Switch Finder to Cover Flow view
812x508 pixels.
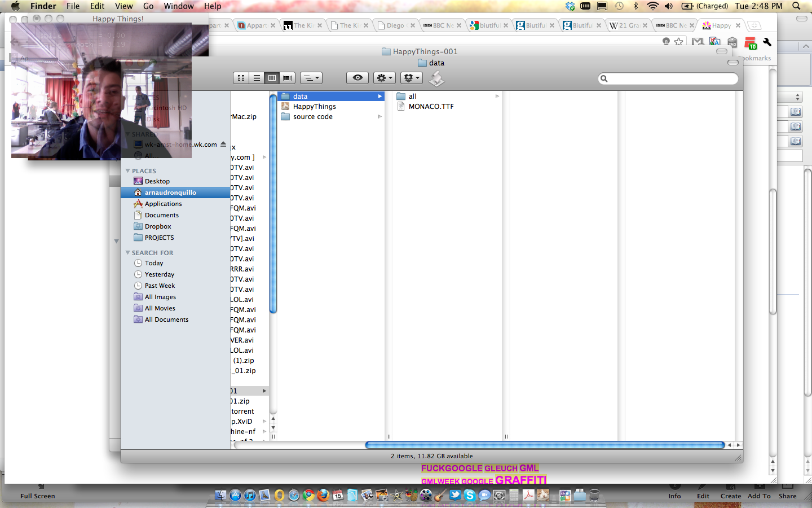pyautogui.click(x=288, y=78)
